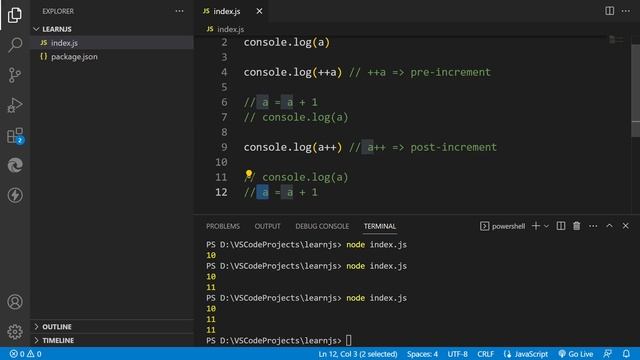Switch to Output tab
640x360 pixels.
267,226
